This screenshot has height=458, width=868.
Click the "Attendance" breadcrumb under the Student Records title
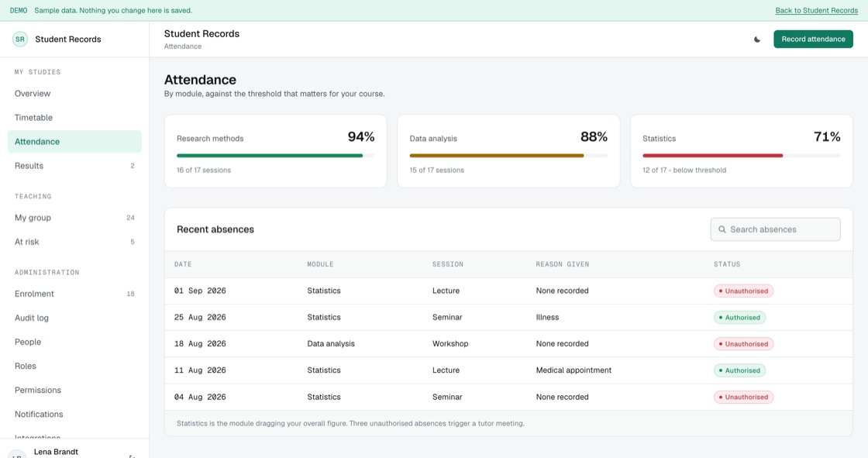click(183, 46)
